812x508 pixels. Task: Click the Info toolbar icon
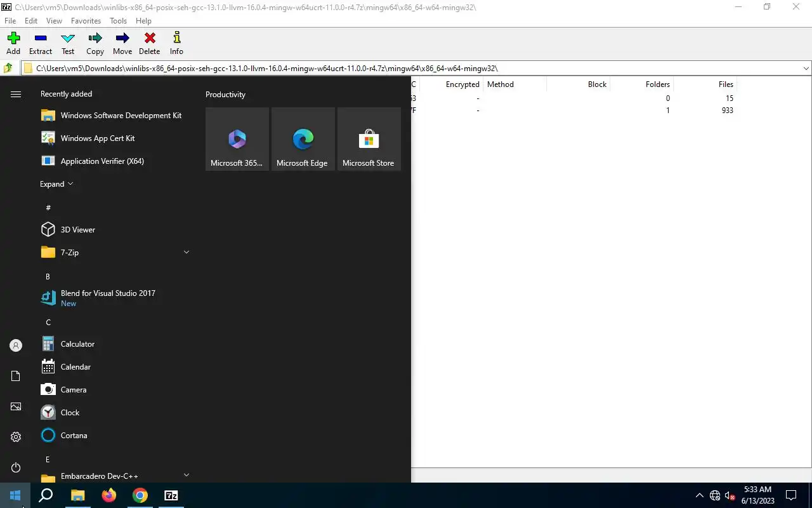point(176,44)
